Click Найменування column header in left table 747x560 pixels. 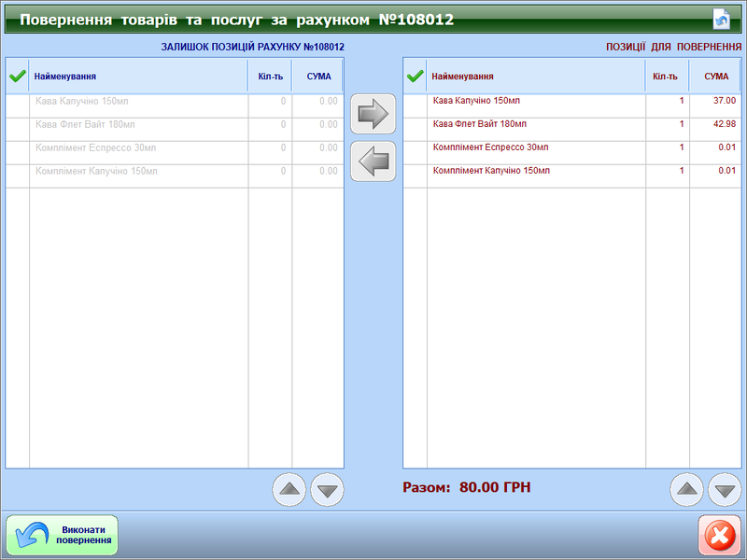(x=65, y=77)
